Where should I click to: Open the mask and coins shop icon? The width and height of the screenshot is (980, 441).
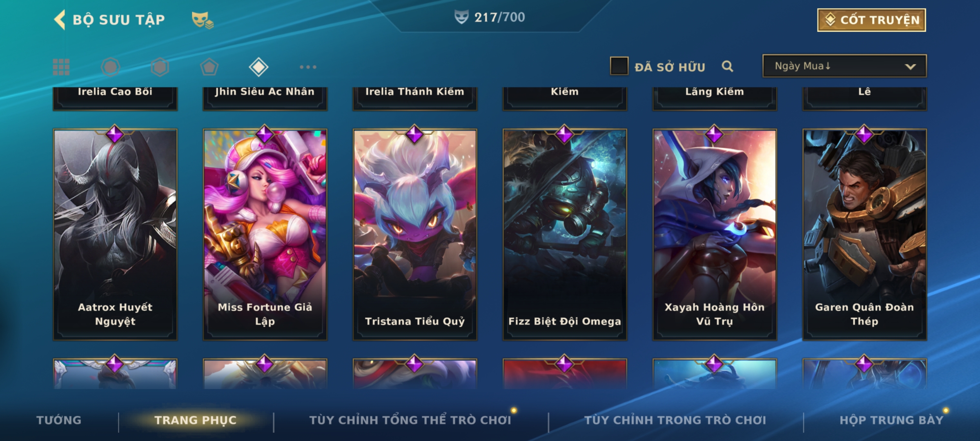point(203,20)
